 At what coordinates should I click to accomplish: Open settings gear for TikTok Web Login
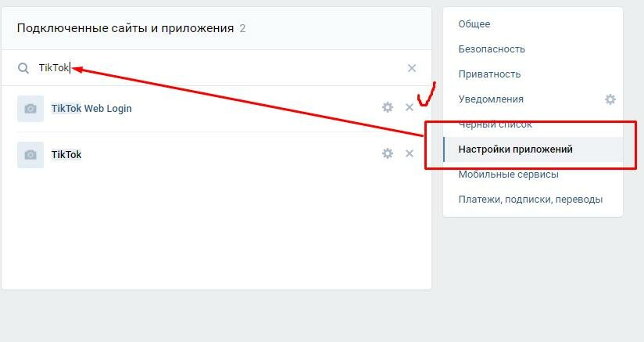388,107
